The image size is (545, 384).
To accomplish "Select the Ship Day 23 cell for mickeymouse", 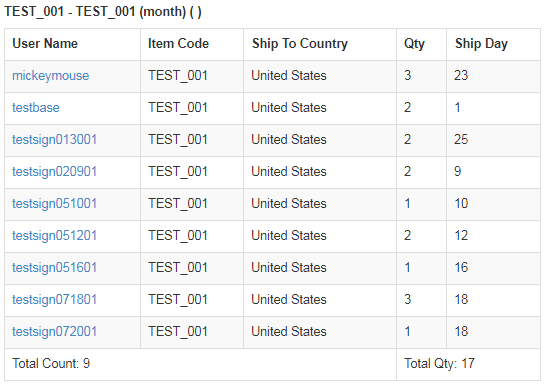I will click(493, 76).
